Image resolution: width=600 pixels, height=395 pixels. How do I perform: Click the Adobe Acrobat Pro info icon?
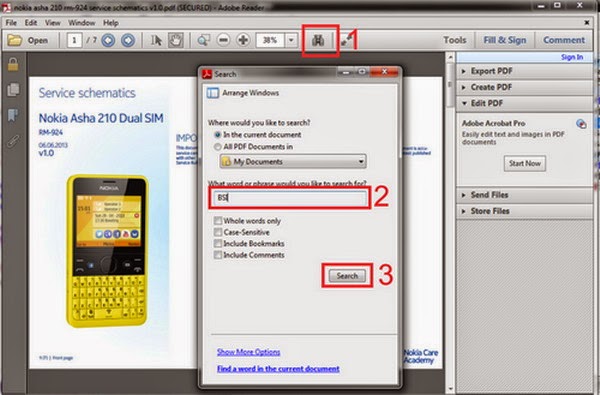click(x=581, y=124)
